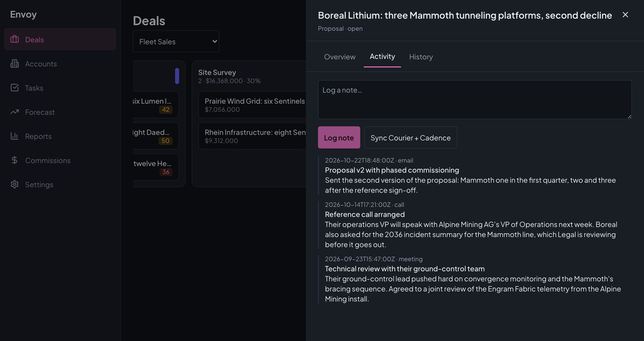The height and width of the screenshot is (341, 644).
Task: Click the $7,056,000 deal amount
Action: tap(222, 109)
